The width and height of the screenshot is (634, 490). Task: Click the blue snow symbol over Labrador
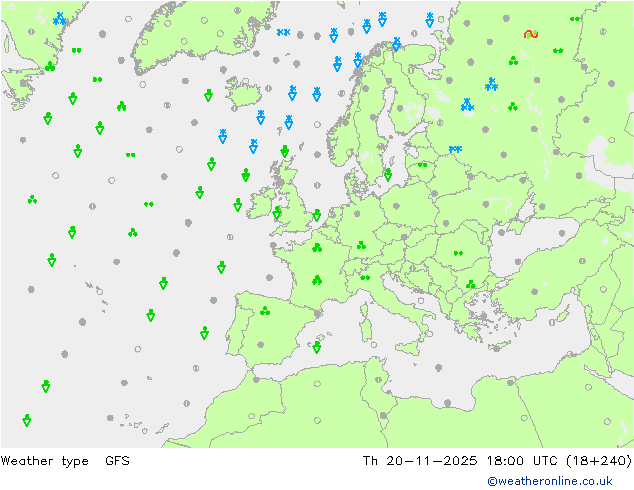59,19
